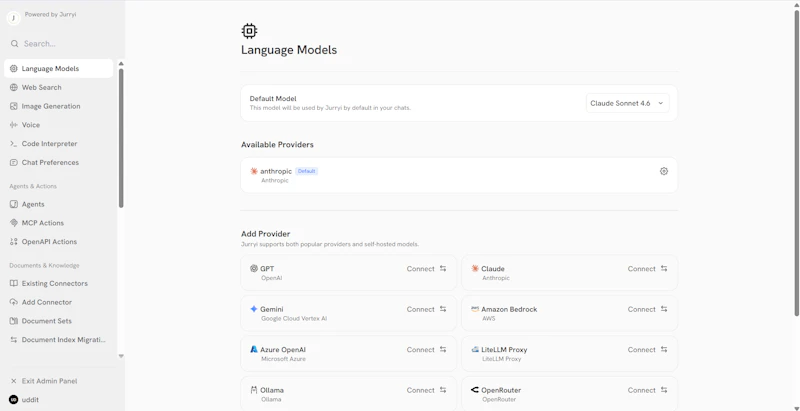Click the main page scrollbar thumb
800x411 pixels.
click(x=796, y=161)
